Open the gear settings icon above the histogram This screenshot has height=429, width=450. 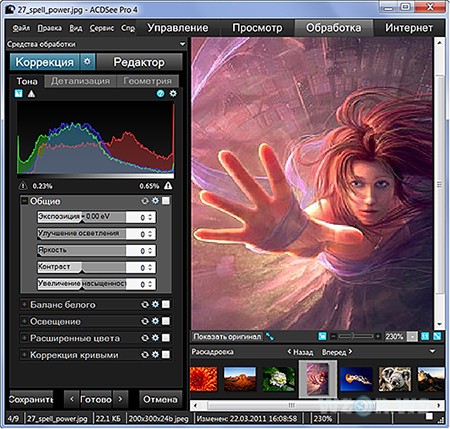pyautogui.click(x=173, y=94)
